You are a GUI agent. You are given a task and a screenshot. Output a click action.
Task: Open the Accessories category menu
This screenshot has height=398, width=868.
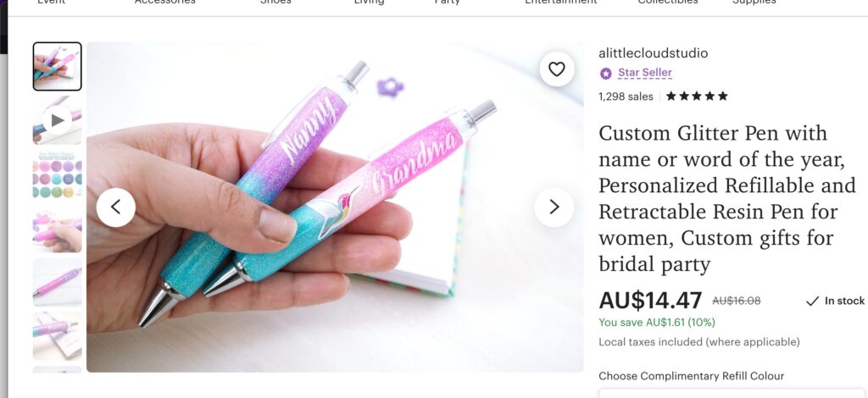(165, 3)
